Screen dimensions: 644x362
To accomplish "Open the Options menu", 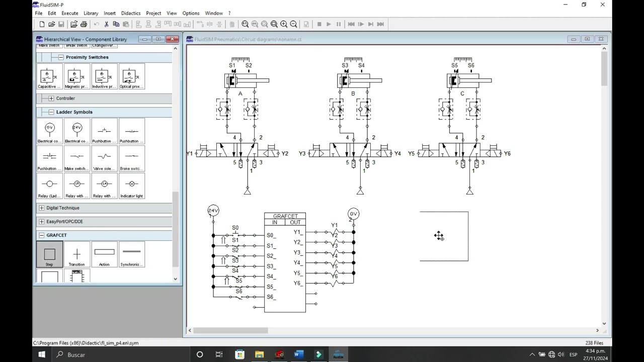I will 191,13.
